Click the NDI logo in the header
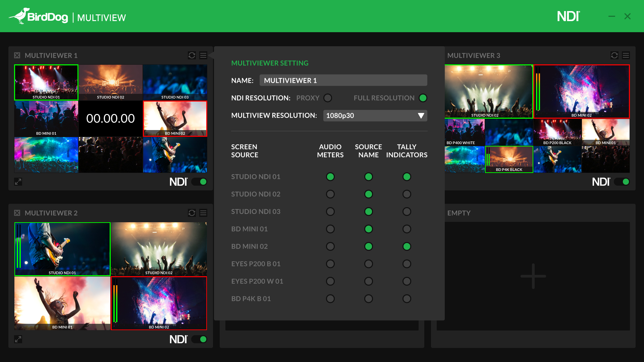644x362 pixels. (569, 16)
